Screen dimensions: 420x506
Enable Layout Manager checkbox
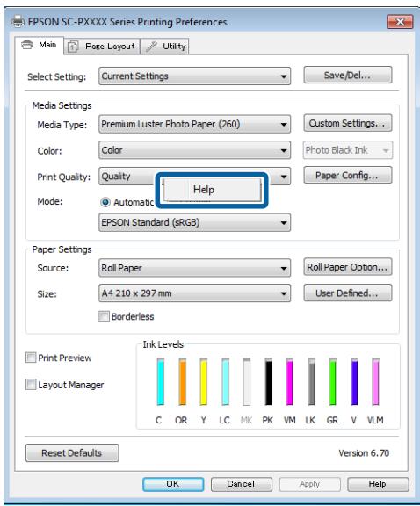click(31, 385)
